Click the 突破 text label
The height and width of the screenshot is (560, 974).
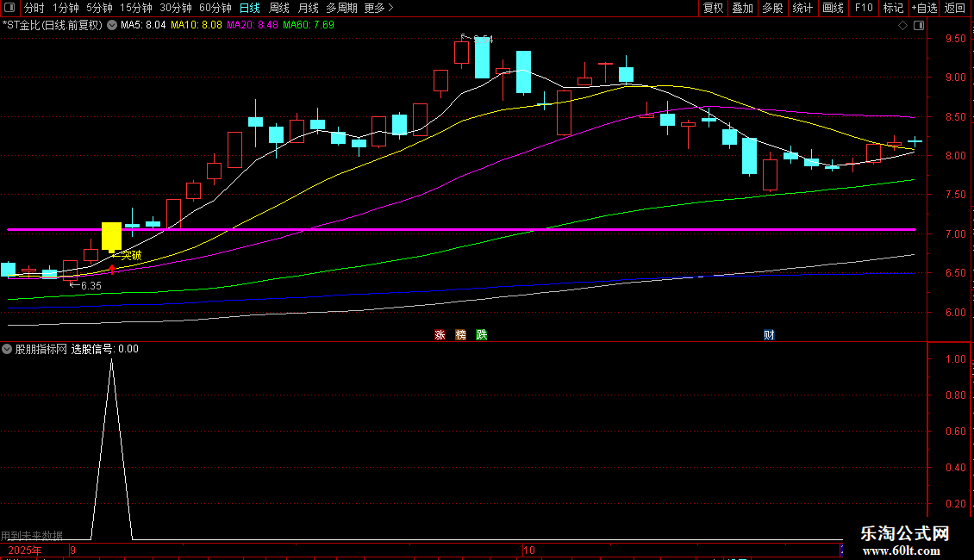click(131, 255)
